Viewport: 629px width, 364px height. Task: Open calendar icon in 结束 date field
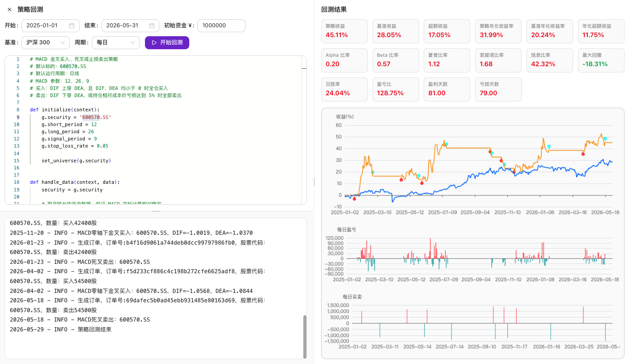pyautogui.click(x=152, y=25)
